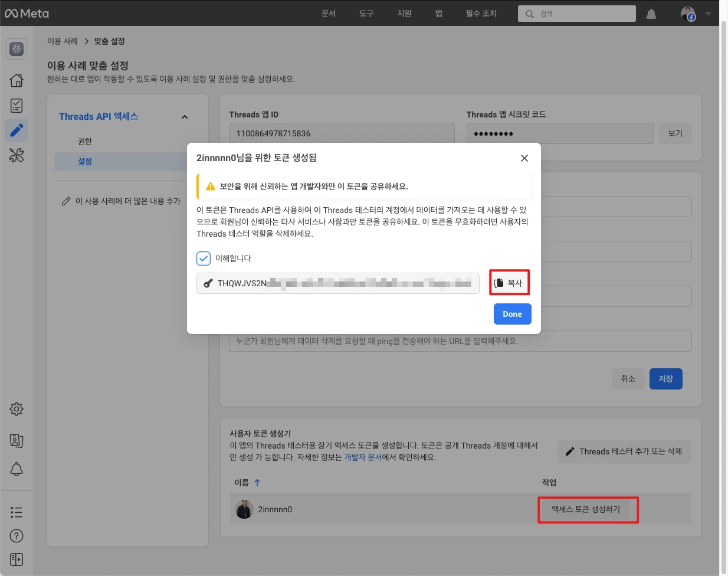The image size is (728, 576).
Task: Click the Threads 앱 ID field
Action: pyautogui.click(x=342, y=133)
